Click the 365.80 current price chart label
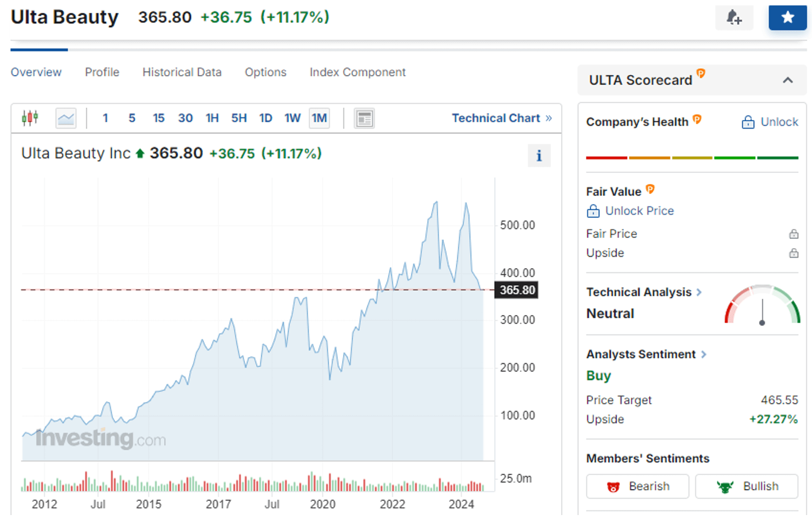The image size is (812, 521). pos(516,290)
